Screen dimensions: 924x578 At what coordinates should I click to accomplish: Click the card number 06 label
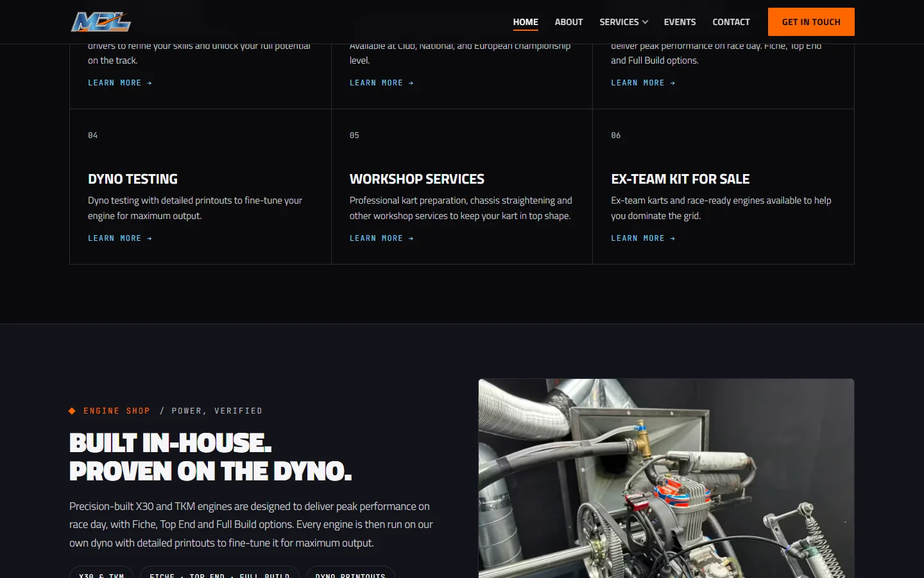coord(616,136)
